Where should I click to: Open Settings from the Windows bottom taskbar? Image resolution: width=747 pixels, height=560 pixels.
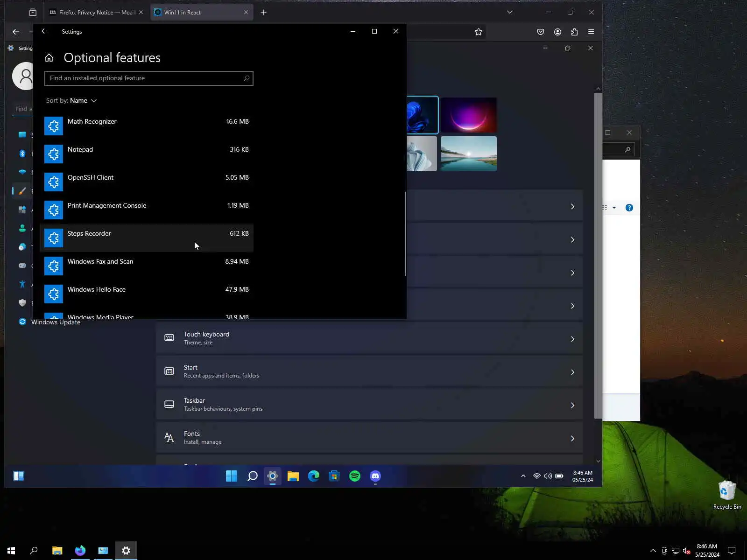tap(126, 551)
